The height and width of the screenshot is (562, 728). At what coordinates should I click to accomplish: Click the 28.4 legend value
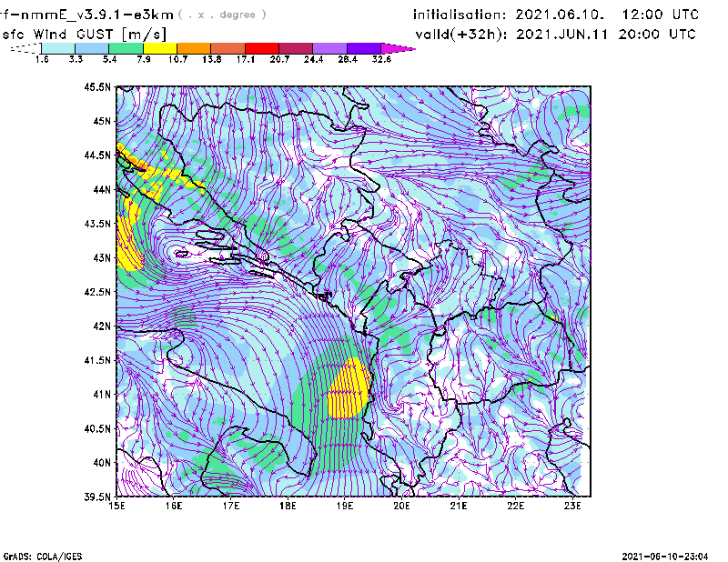point(348,59)
